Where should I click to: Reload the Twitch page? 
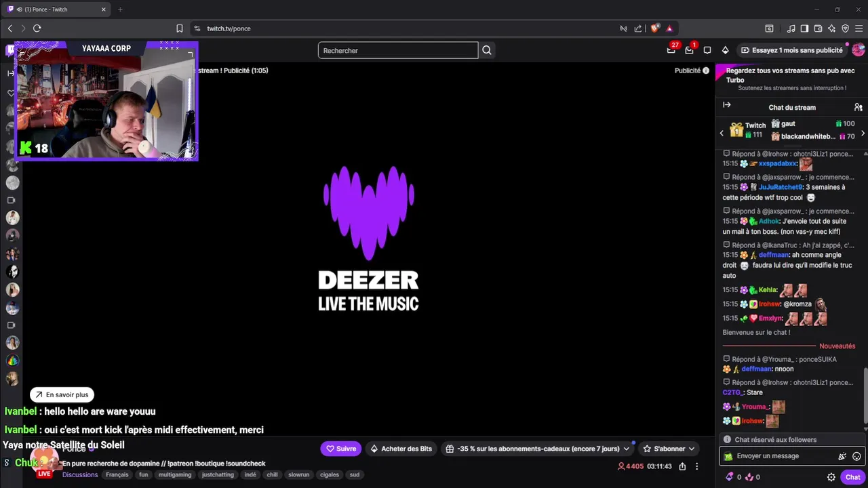(37, 28)
